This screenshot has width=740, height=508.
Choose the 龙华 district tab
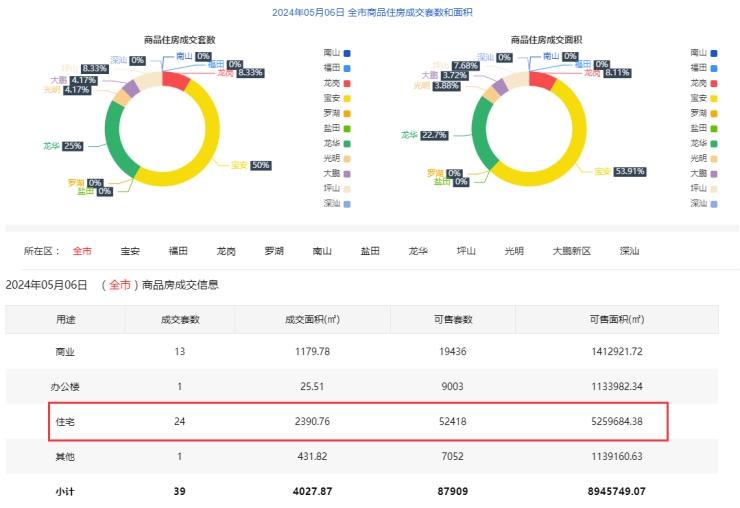[x=418, y=251]
